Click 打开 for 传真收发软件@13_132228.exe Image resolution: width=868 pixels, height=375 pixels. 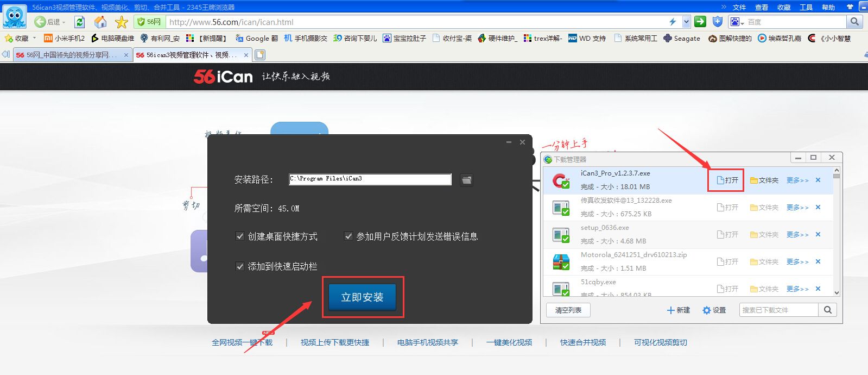(728, 207)
